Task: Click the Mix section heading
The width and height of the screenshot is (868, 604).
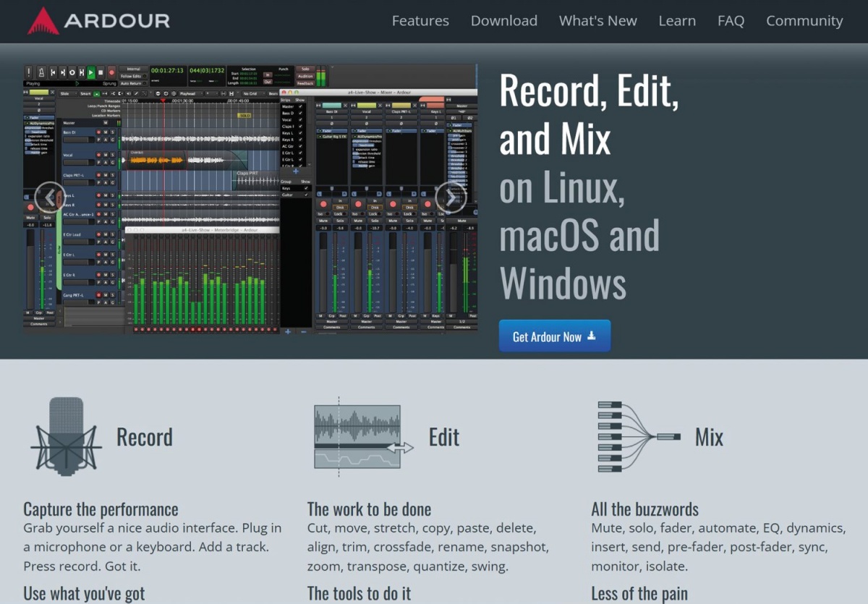Action: pyautogui.click(x=709, y=437)
